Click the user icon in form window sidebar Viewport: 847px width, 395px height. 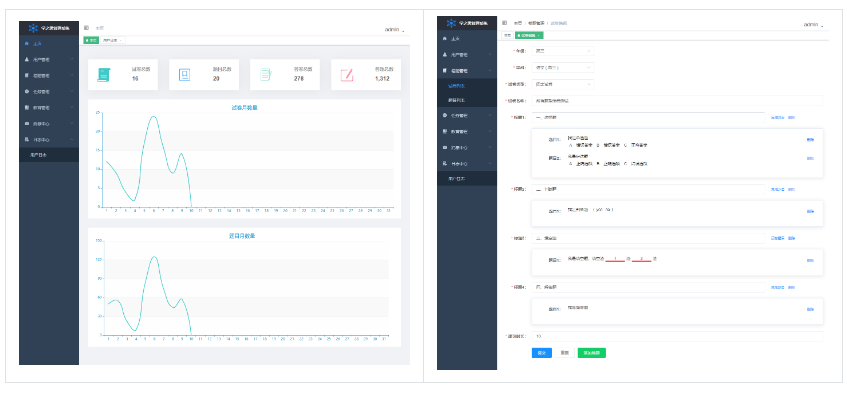(x=445, y=55)
